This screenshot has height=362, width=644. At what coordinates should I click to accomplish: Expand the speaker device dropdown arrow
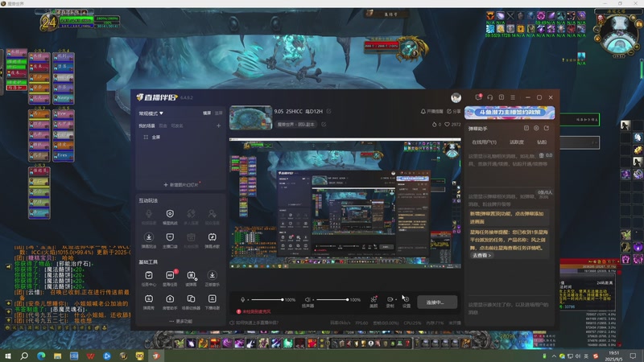point(313,300)
